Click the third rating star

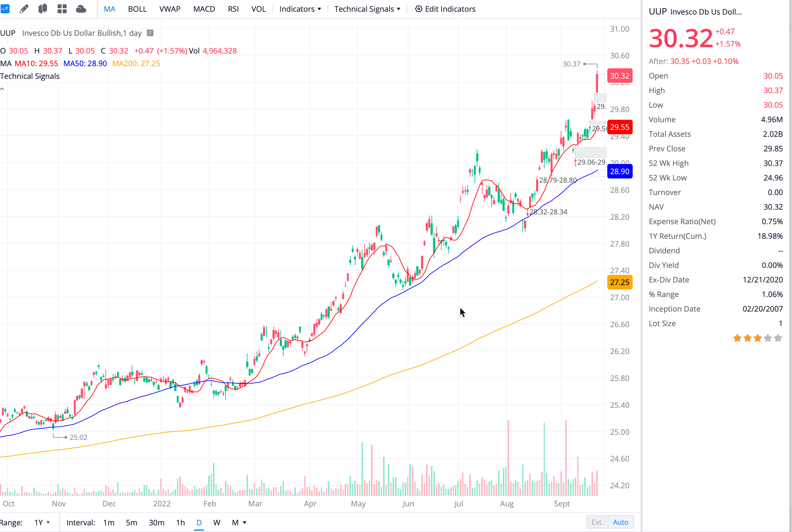(757, 338)
